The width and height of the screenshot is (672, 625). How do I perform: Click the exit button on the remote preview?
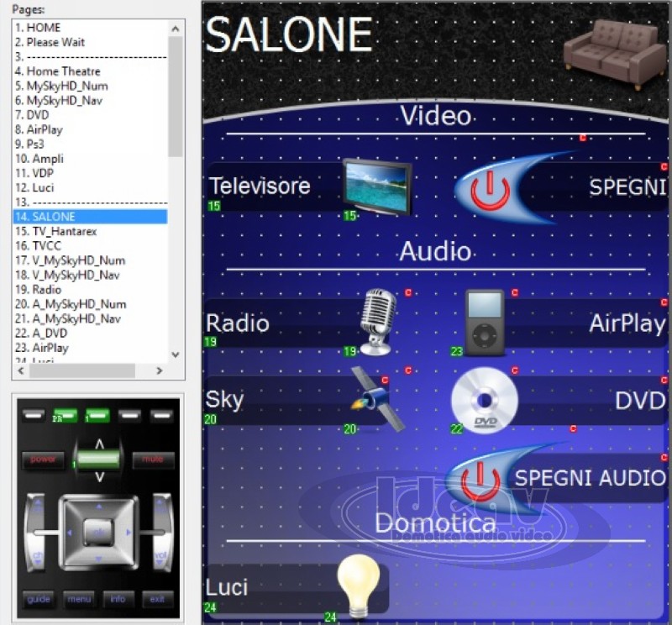pyautogui.click(x=157, y=599)
